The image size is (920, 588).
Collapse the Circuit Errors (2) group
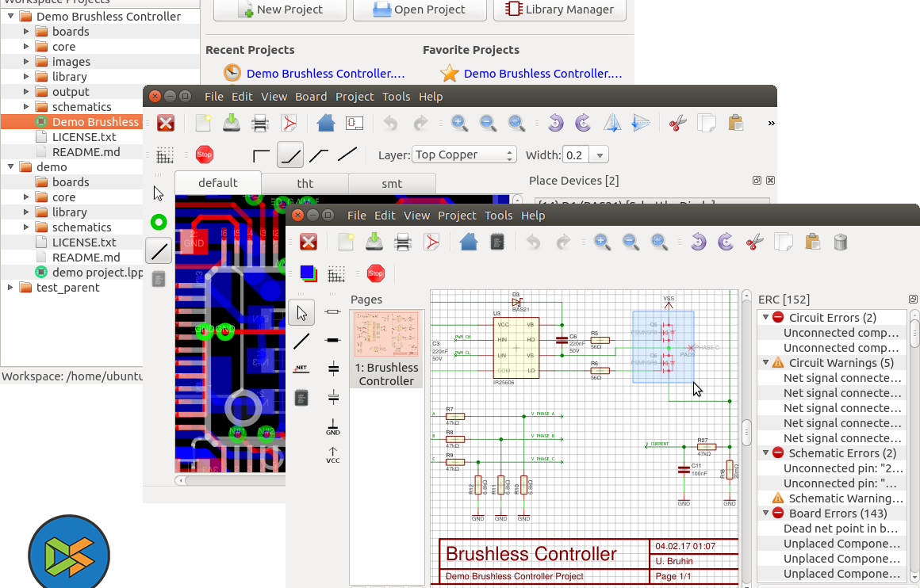point(766,317)
